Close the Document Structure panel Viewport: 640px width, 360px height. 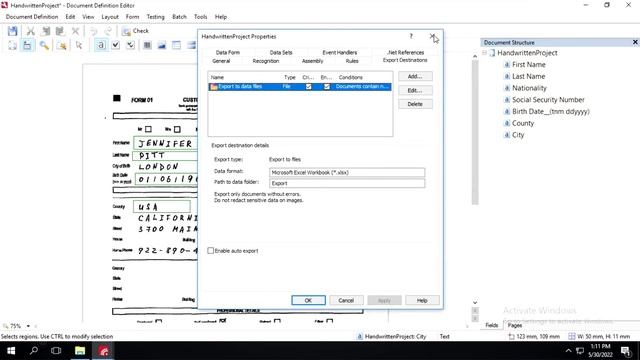(x=635, y=42)
